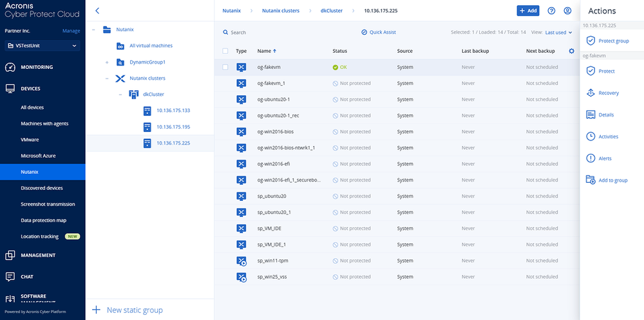
Task: Click the Search input field
Action: pos(238,32)
